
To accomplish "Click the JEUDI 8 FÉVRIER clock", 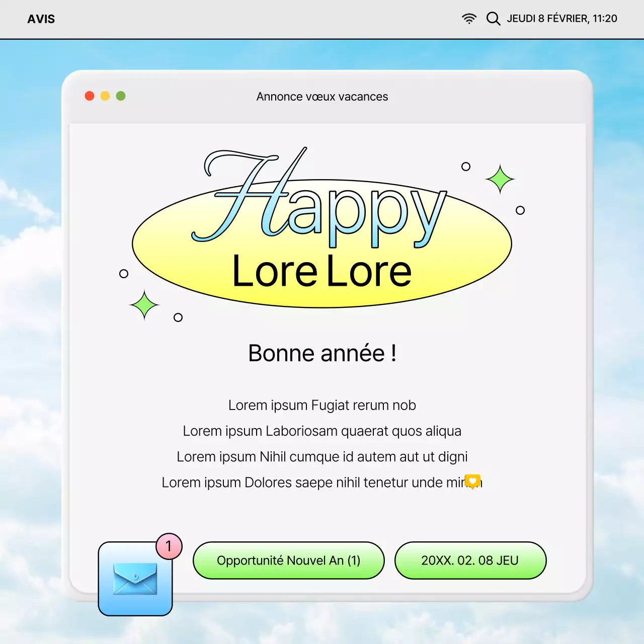I will coord(561,19).
